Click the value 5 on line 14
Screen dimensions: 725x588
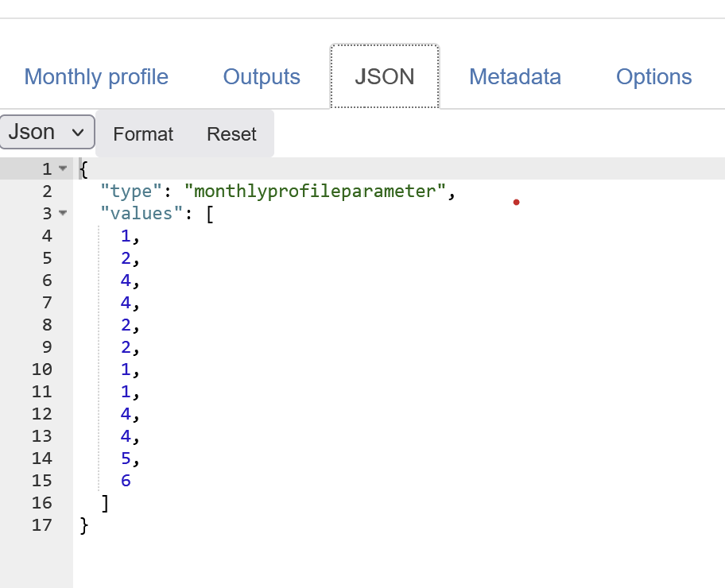(x=126, y=458)
